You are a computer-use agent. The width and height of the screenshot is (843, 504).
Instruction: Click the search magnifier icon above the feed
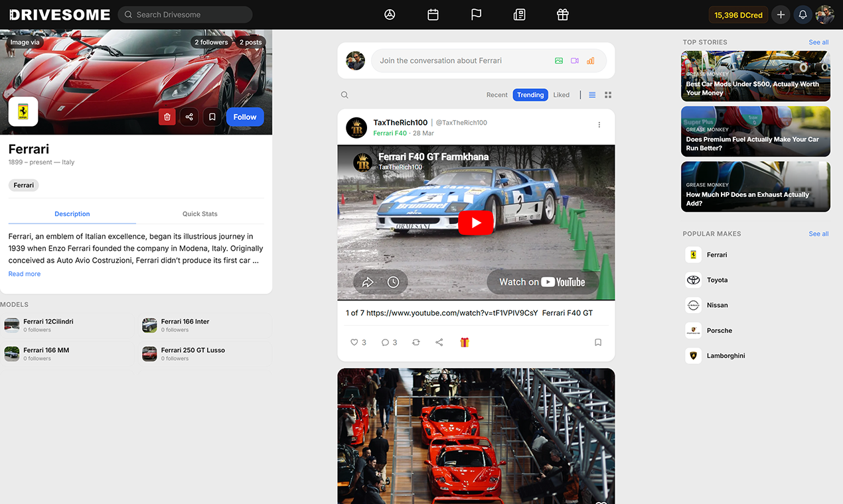pos(345,95)
